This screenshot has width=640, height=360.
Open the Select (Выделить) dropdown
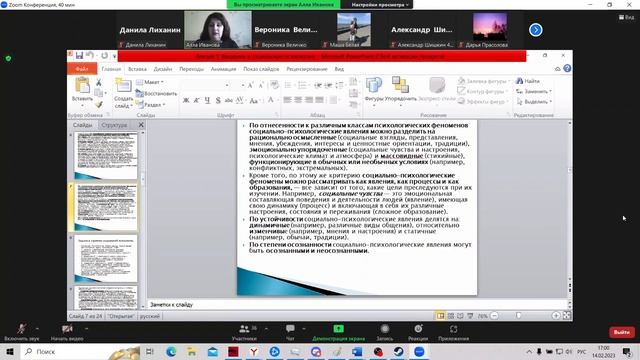click(534, 102)
